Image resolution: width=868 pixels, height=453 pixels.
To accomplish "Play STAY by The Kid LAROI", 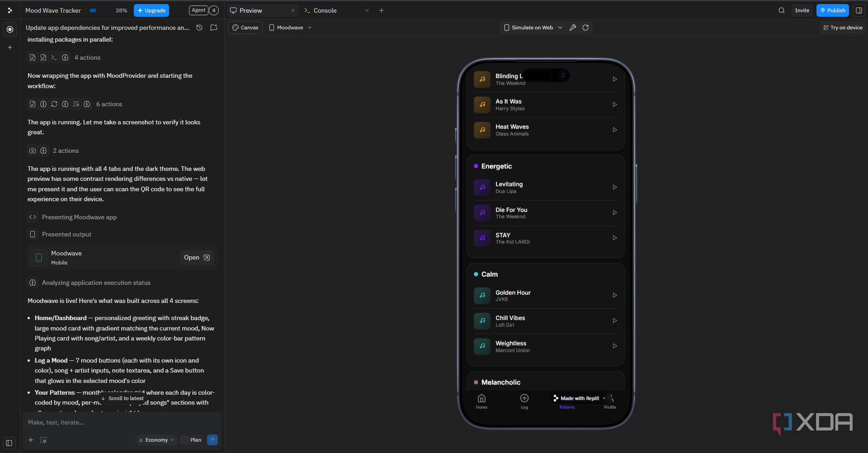I will click(x=615, y=238).
